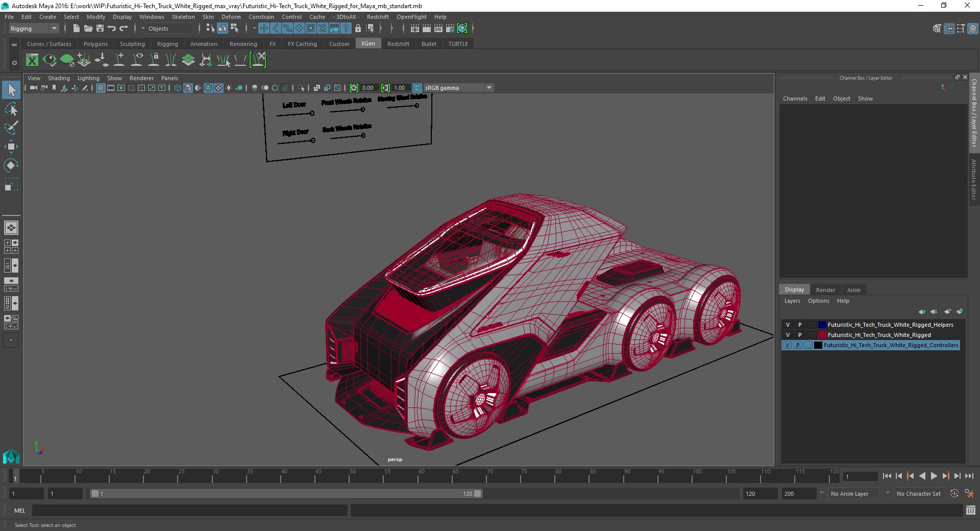The width and height of the screenshot is (980, 531).
Task: Activate the Lasso Select tool
Action: click(x=11, y=109)
